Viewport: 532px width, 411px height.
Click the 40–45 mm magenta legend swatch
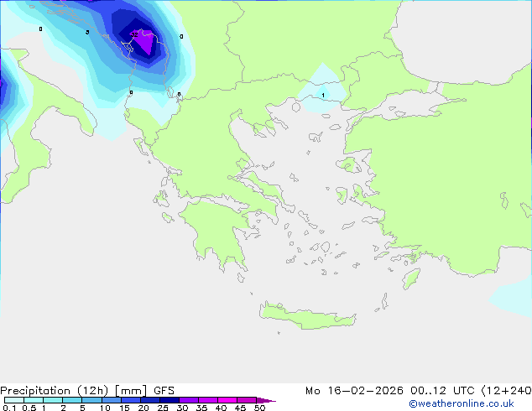[x=227, y=400]
